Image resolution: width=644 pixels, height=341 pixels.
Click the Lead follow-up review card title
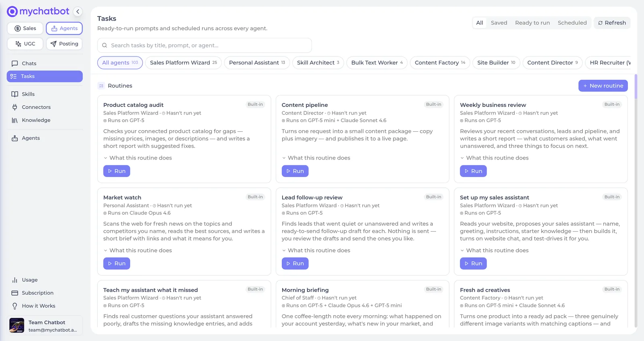coord(312,198)
